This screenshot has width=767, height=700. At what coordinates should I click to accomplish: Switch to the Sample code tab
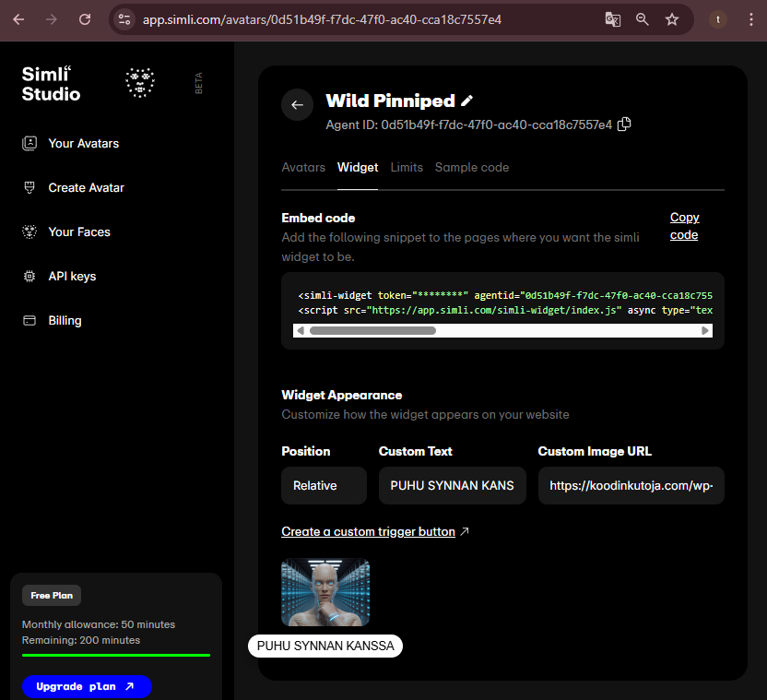[x=472, y=168]
